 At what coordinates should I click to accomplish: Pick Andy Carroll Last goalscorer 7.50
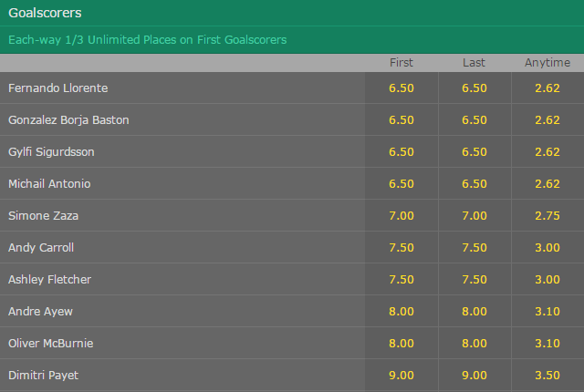pyautogui.click(x=474, y=248)
